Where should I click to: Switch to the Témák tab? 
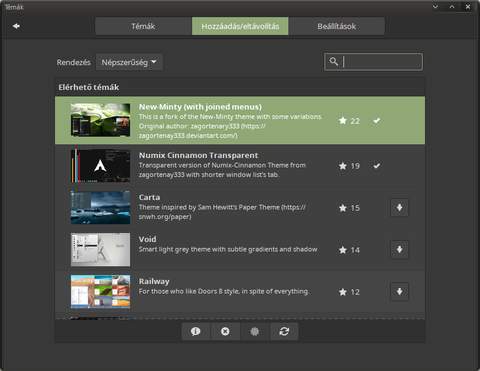(x=143, y=26)
